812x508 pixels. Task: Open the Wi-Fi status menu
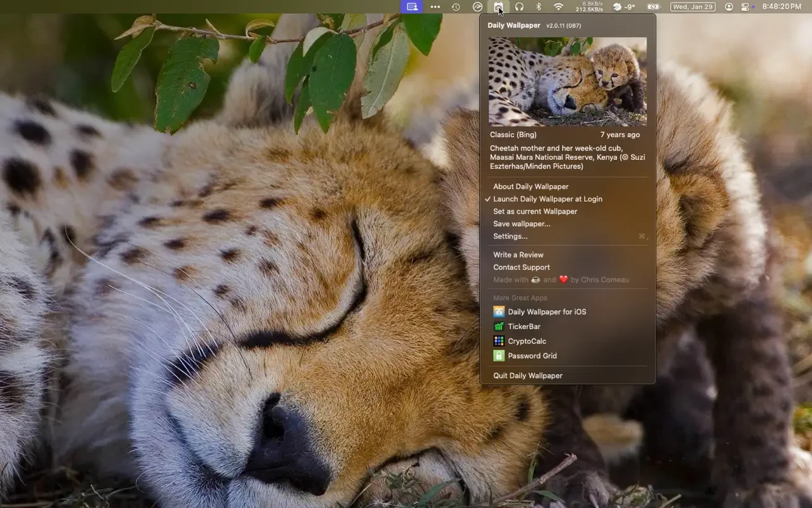tap(558, 7)
